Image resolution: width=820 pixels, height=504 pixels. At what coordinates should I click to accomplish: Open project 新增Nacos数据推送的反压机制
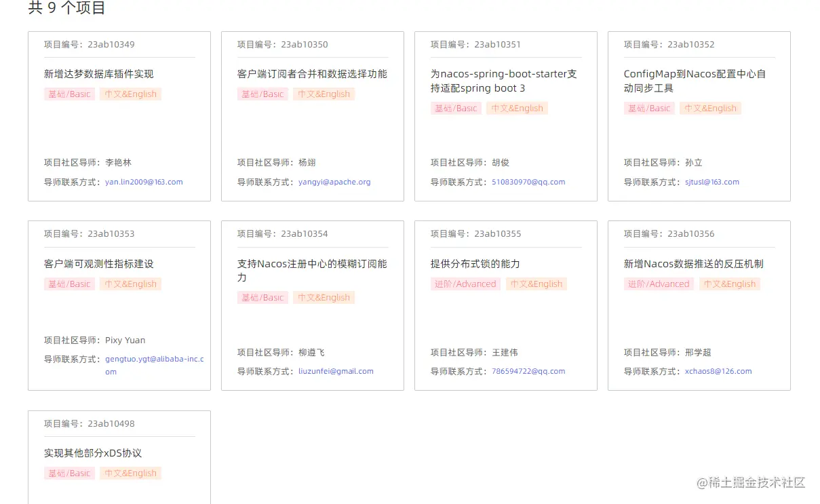694,264
